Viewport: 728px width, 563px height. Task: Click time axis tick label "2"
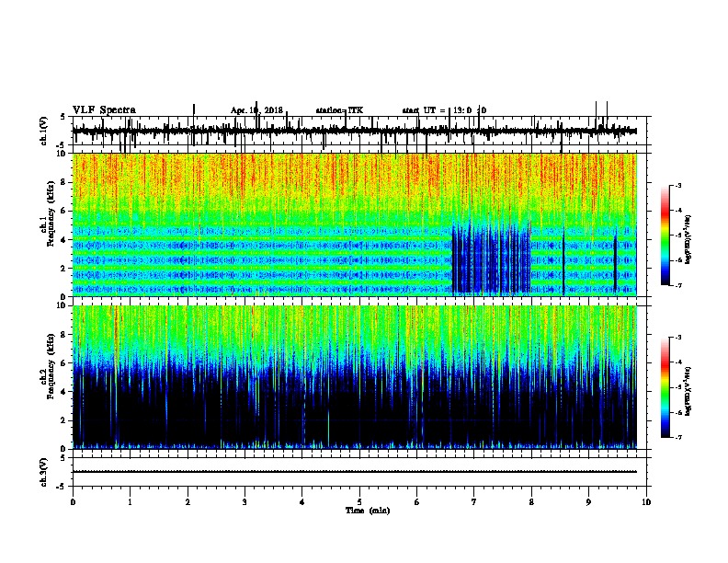[188, 502]
